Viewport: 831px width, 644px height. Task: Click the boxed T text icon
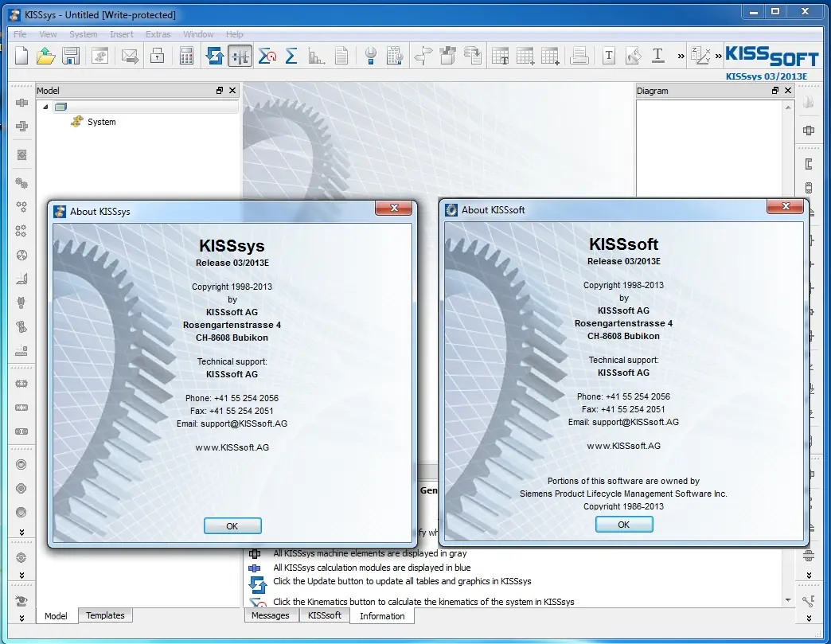coord(609,55)
